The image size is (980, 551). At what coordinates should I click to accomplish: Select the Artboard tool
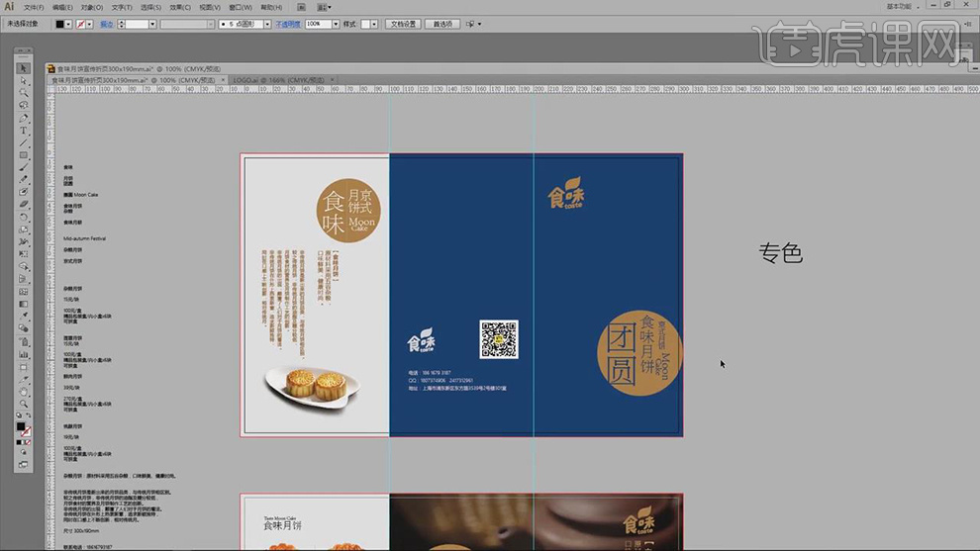[x=23, y=367]
